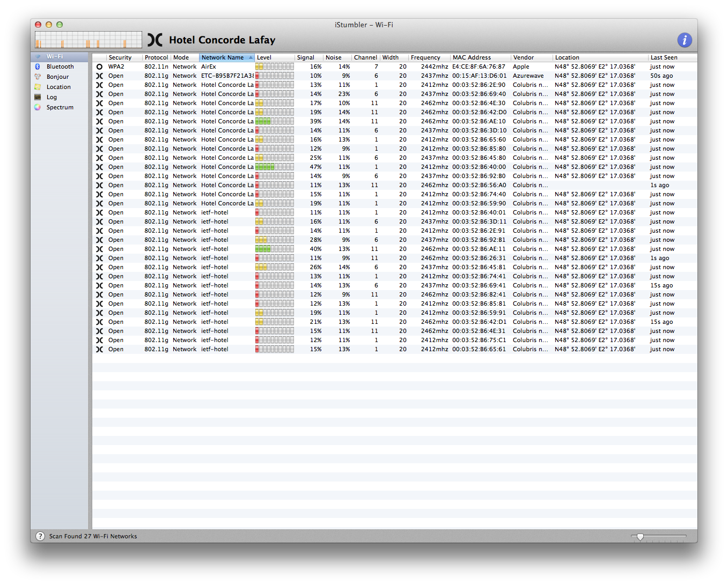This screenshot has width=728, height=585.
Task: Open the blue info inspector button
Action: pyautogui.click(x=684, y=40)
